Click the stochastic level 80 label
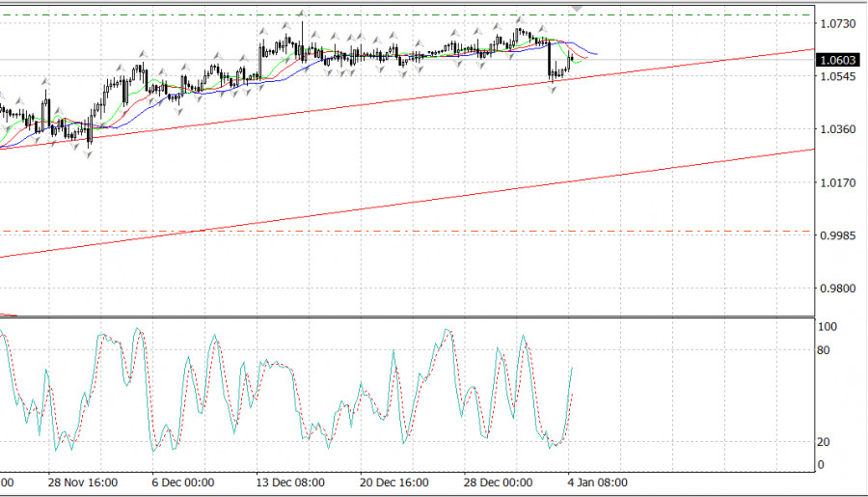This screenshot has width=868, height=497. point(825,350)
